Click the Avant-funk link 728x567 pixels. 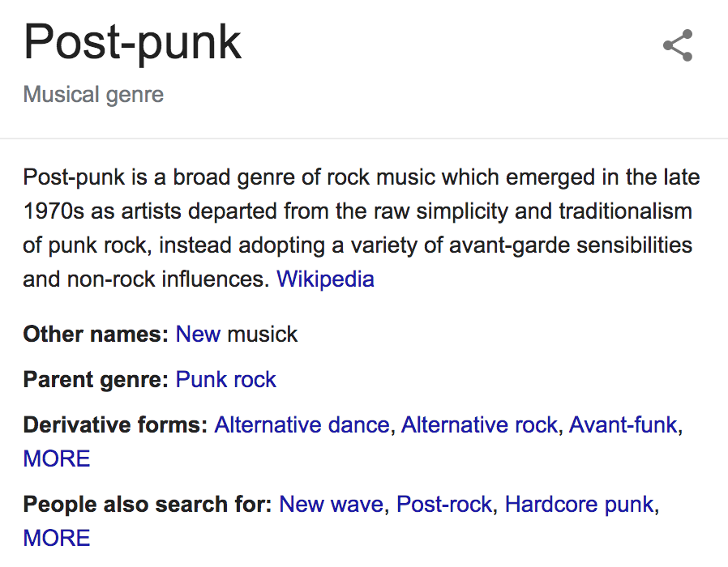[623, 424]
